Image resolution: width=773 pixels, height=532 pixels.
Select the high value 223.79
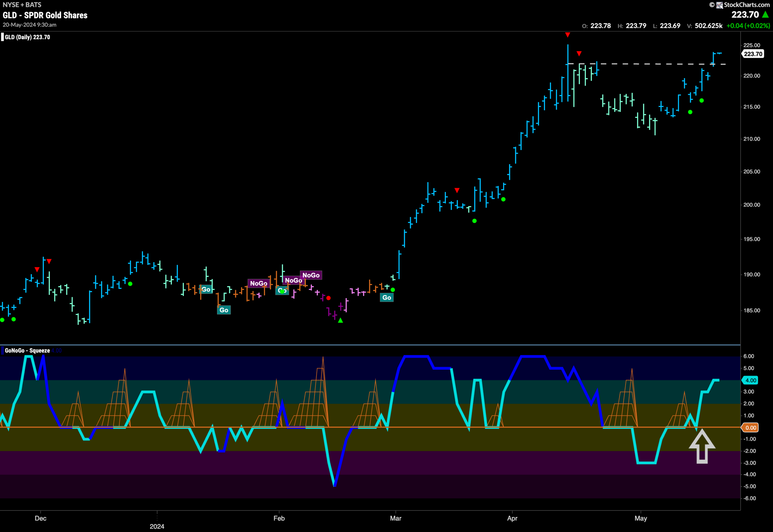tap(636, 26)
